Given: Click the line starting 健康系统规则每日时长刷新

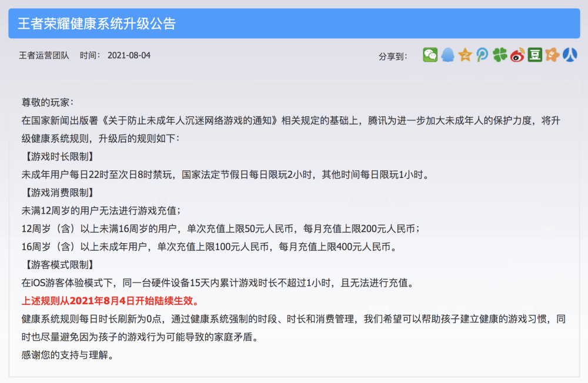Looking at the screenshot, I should [x=293, y=319].
